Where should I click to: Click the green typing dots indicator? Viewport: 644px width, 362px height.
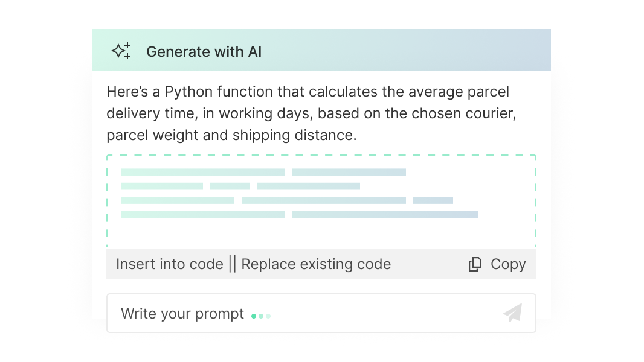pos(261,316)
